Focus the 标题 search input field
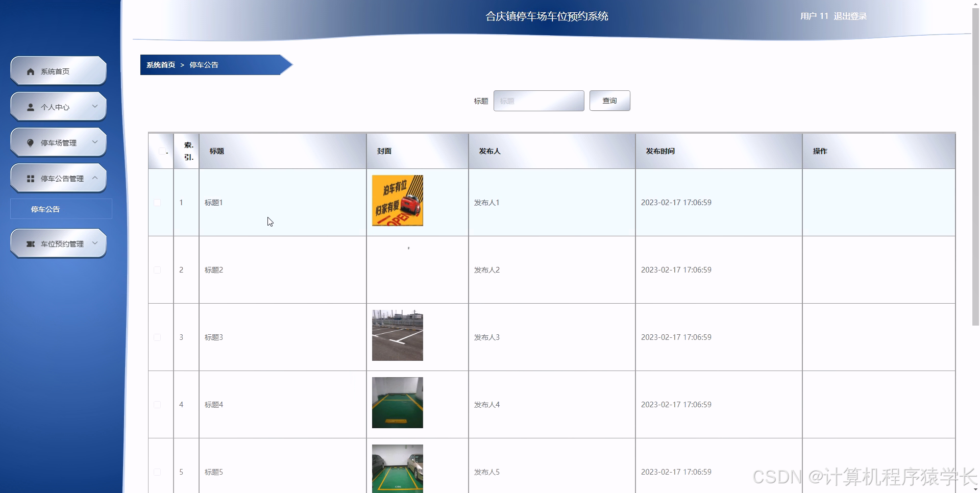Viewport: 980px width, 493px height. (538, 101)
